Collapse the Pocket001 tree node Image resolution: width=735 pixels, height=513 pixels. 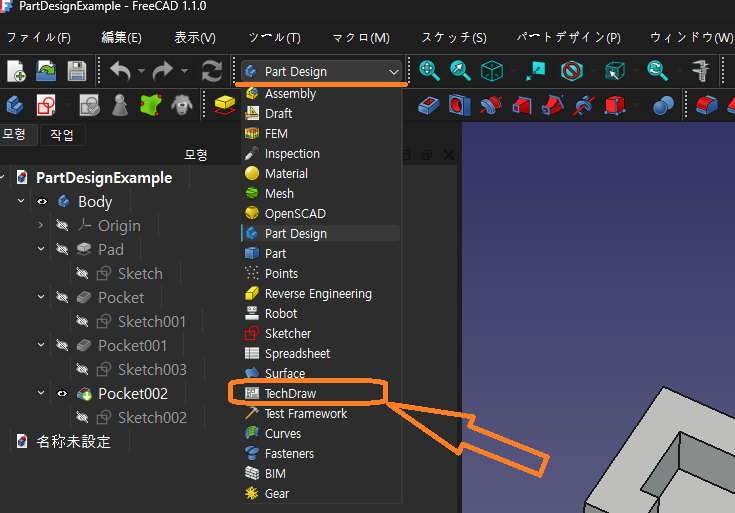(x=41, y=345)
